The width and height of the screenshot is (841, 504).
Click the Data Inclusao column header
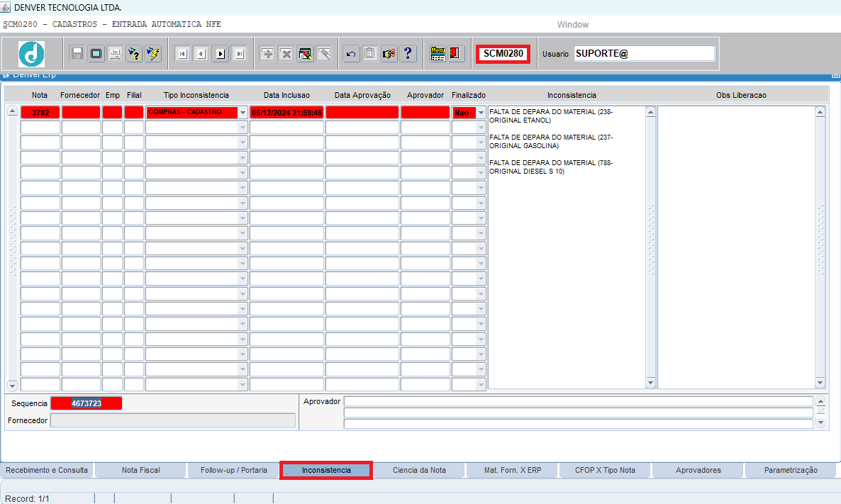(x=287, y=95)
